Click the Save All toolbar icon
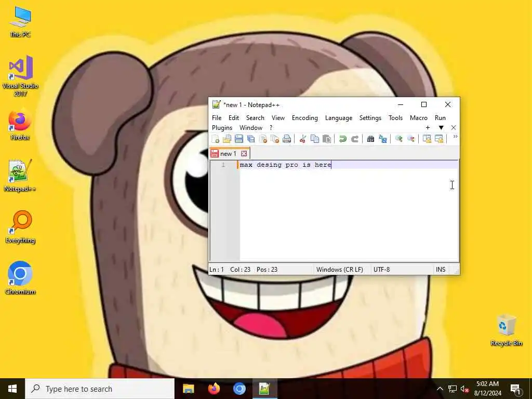 [x=251, y=139]
